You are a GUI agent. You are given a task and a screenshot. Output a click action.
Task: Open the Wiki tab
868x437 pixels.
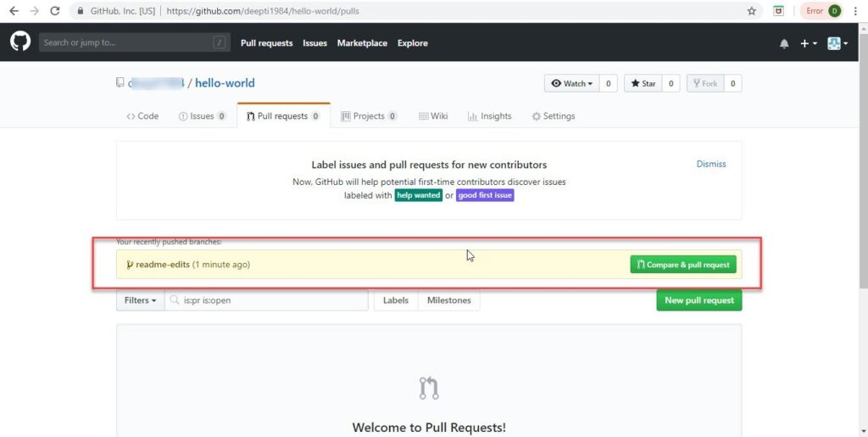[433, 116]
